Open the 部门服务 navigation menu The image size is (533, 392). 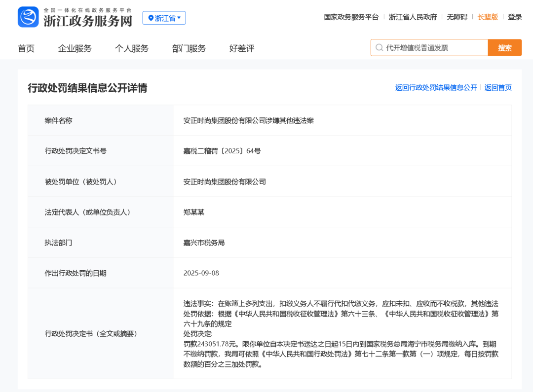tap(189, 48)
